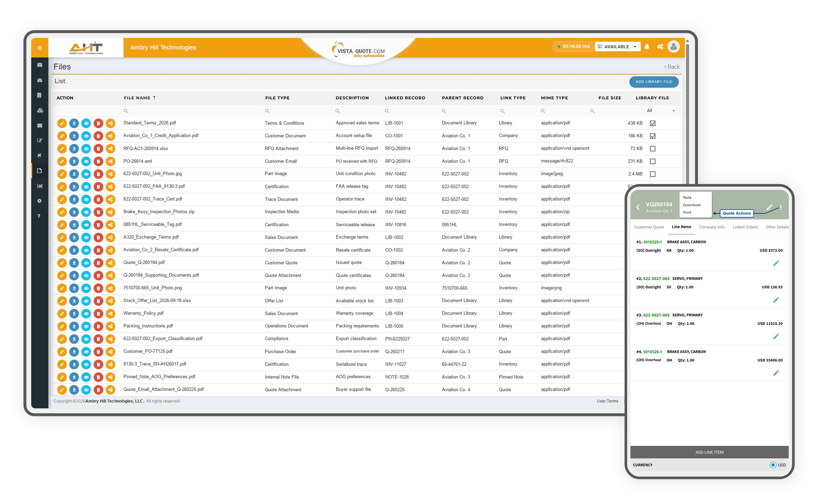
Task: Edit the Standard_Terms_2026.pdf file
Action: tap(62, 123)
